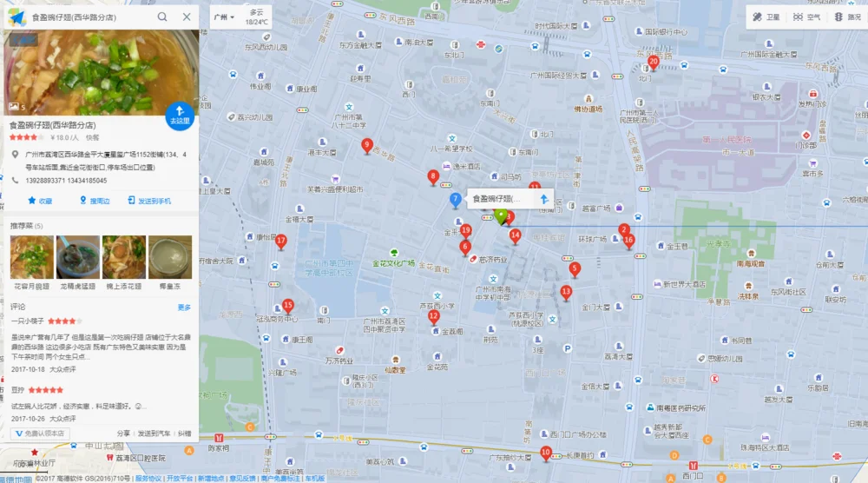Open the 车机版 footer link
The height and width of the screenshot is (483, 868).
coord(314,478)
